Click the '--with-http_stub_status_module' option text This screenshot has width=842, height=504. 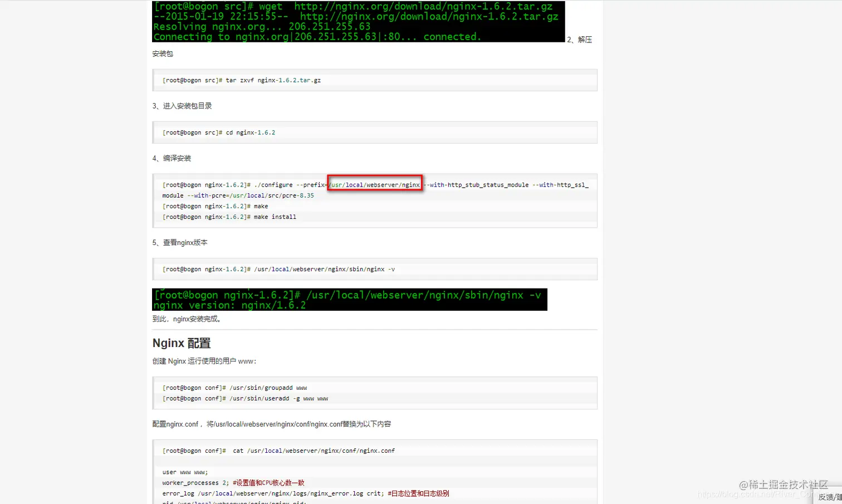(x=476, y=185)
